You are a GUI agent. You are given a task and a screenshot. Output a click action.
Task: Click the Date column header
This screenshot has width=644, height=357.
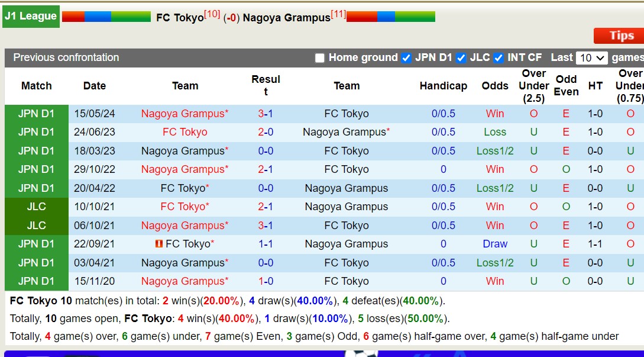coord(95,86)
